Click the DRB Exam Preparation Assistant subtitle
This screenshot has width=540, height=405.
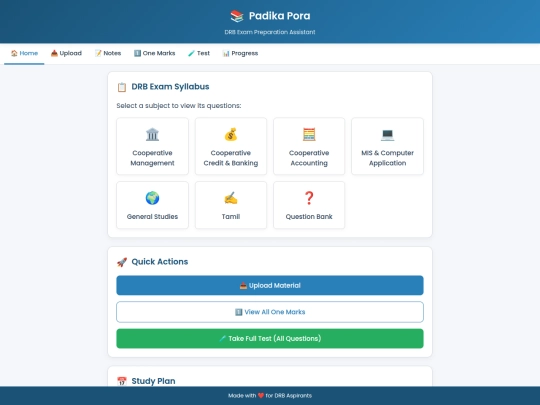point(270,32)
